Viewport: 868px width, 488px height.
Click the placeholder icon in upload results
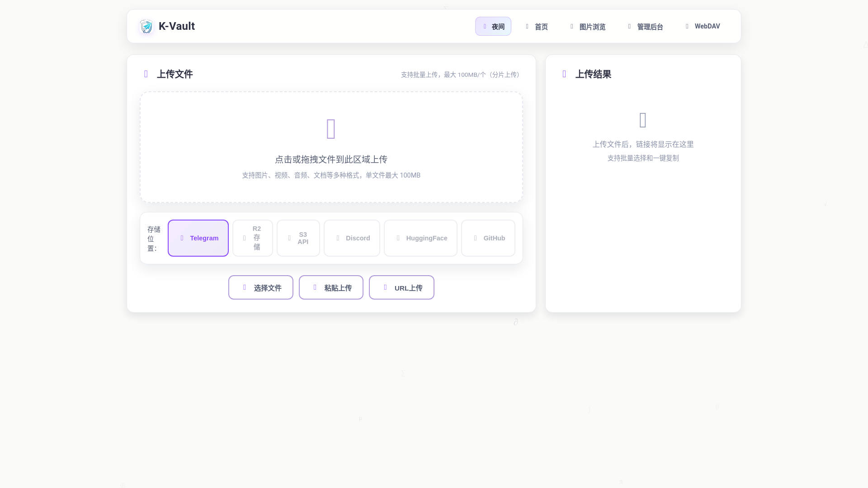[643, 120]
